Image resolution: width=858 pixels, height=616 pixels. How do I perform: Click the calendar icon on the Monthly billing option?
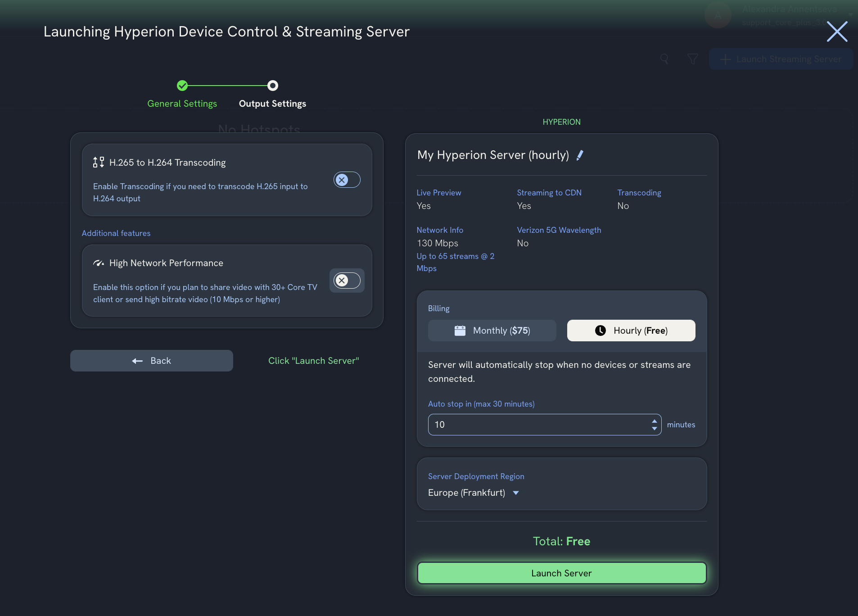(460, 330)
